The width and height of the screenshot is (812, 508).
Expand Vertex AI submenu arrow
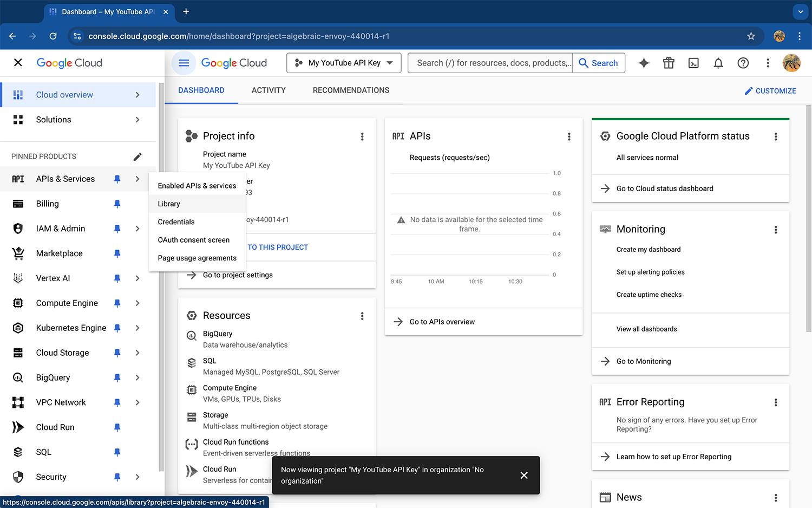click(x=137, y=278)
